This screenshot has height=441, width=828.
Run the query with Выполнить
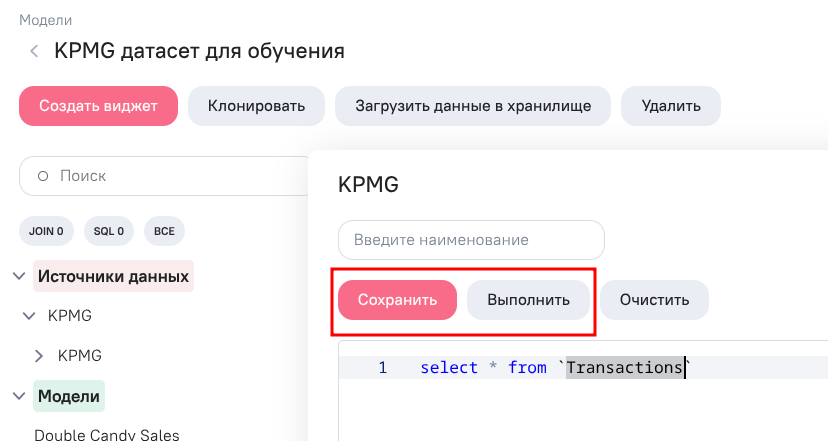click(528, 300)
